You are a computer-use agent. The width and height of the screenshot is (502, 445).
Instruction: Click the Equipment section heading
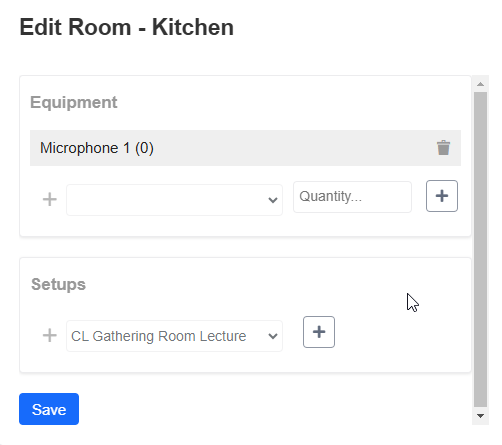[x=74, y=102]
